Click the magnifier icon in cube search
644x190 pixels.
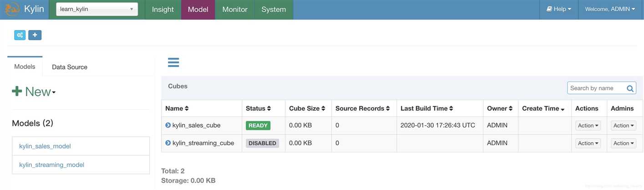point(630,89)
